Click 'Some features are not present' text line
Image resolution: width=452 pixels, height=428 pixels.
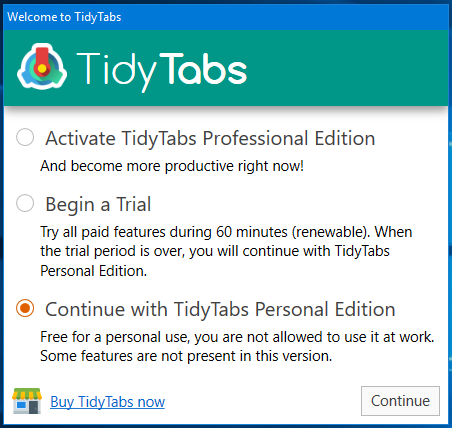click(x=186, y=356)
